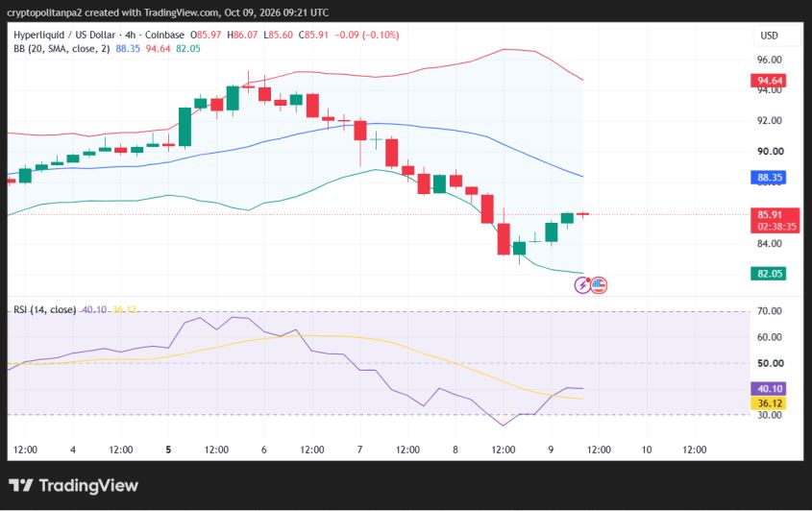Click the open price O85.97 in header

(x=206, y=35)
